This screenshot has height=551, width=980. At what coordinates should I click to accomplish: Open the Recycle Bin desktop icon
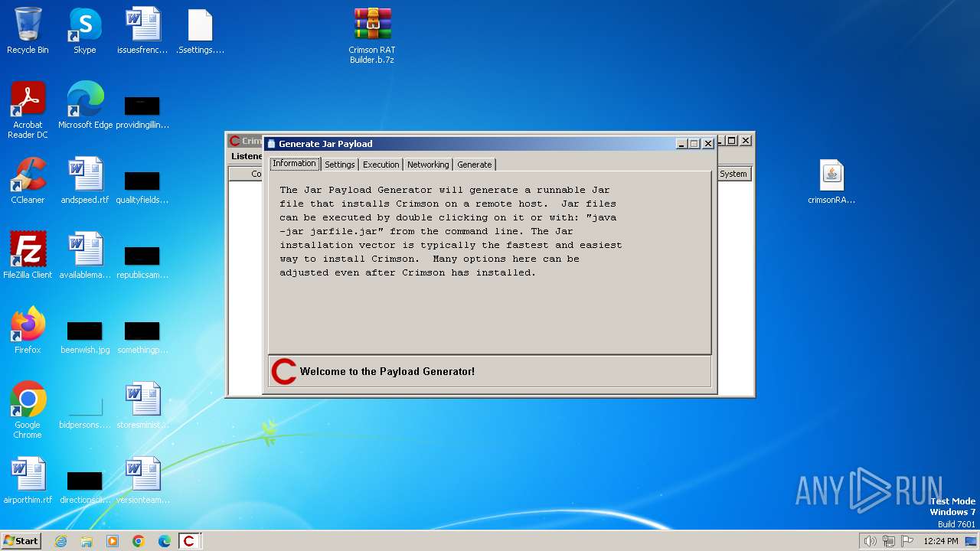(28, 31)
